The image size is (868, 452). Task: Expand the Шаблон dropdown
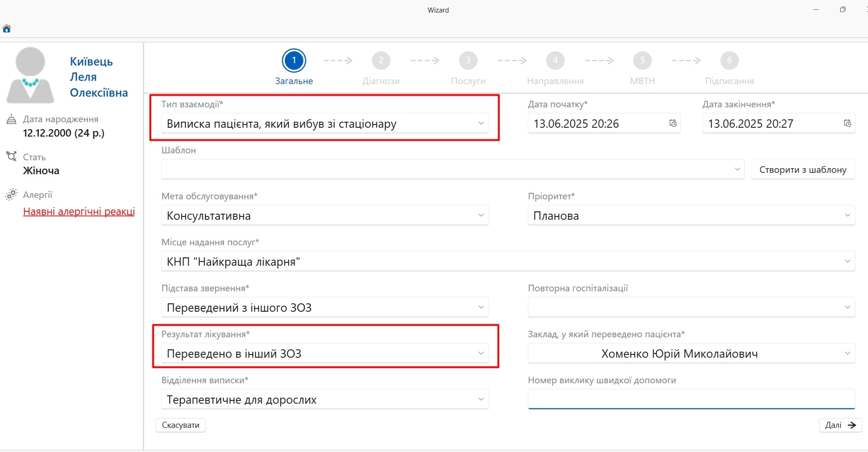tap(737, 169)
